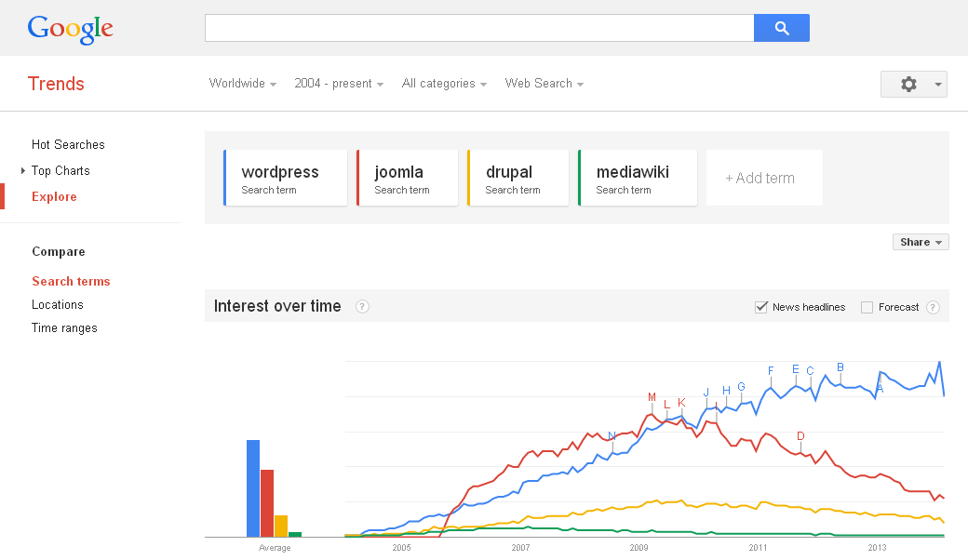Viewport: 968px width, 560px height.
Task: Click the Interest over time help icon
Action: click(362, 307)
